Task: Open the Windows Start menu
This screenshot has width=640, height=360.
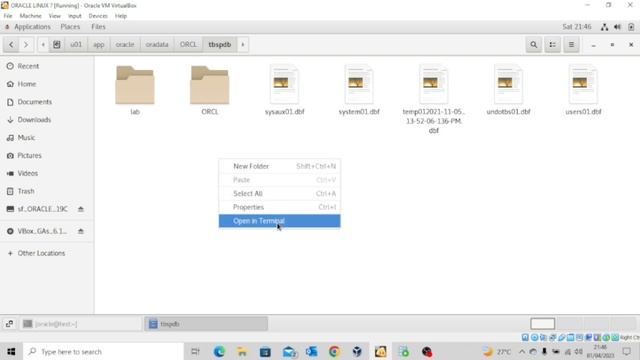Action: (x=11, y=351)
